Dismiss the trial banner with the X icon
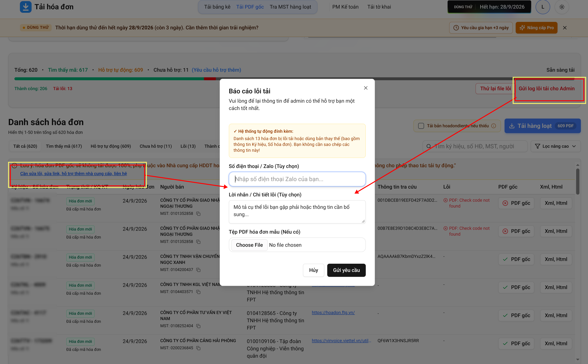The image size is (588, 364). click(x=565, y=28)
